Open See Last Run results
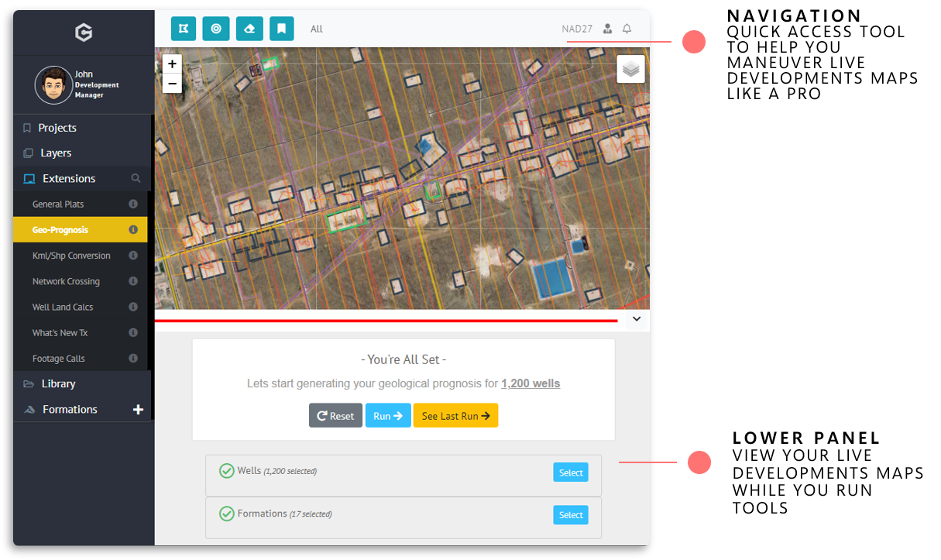The height and width of the screenshot is (560, 941). coord(455,415)
